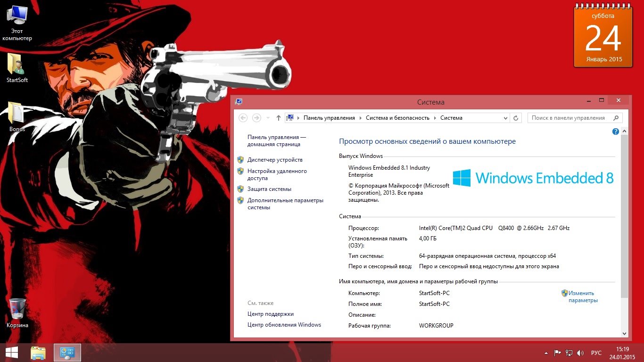Image resolution: width=644 pixels, height=362 pixels.
Task: Open Центр обновления Windows link
Action: tap(284, 325)
